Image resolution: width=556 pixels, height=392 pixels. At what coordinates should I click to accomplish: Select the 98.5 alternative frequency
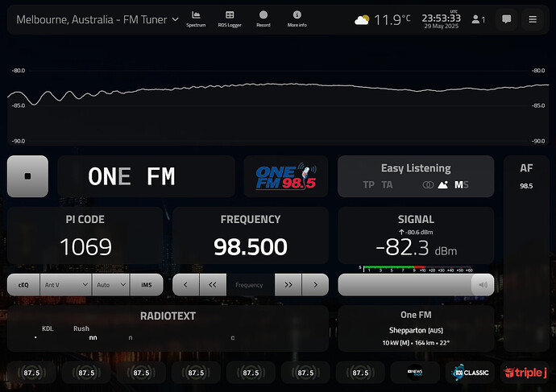[526, 186]
